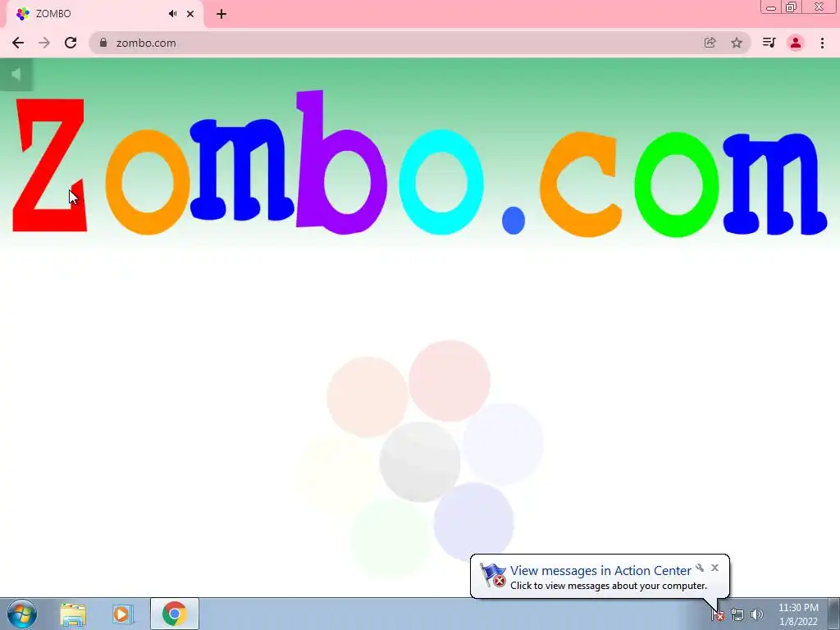Close the Action Center notification balloon
Image resolution: width=840 pixels, height=630 pixels.
click(714, 568)
